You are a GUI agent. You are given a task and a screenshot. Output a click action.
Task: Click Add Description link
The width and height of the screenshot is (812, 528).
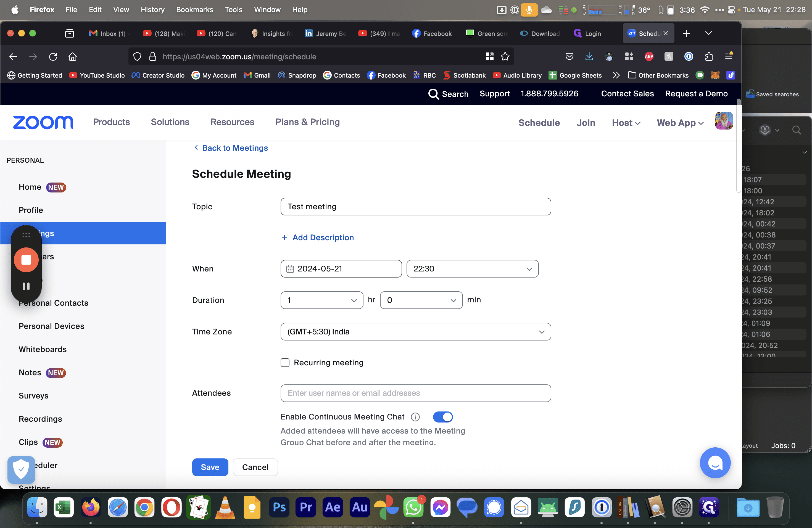pyautogui.click(x=318, y=237)
